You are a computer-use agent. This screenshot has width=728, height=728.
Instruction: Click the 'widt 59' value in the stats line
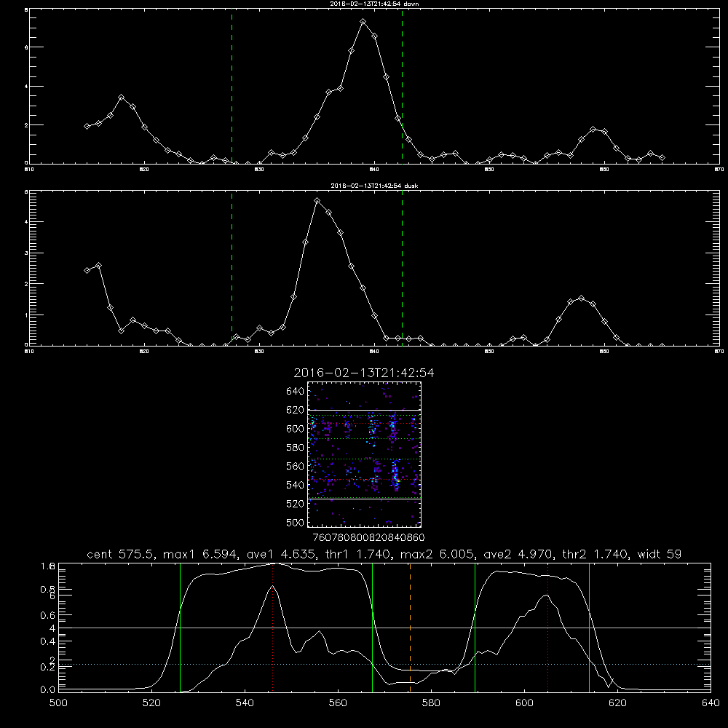click(x=660, y=554)
